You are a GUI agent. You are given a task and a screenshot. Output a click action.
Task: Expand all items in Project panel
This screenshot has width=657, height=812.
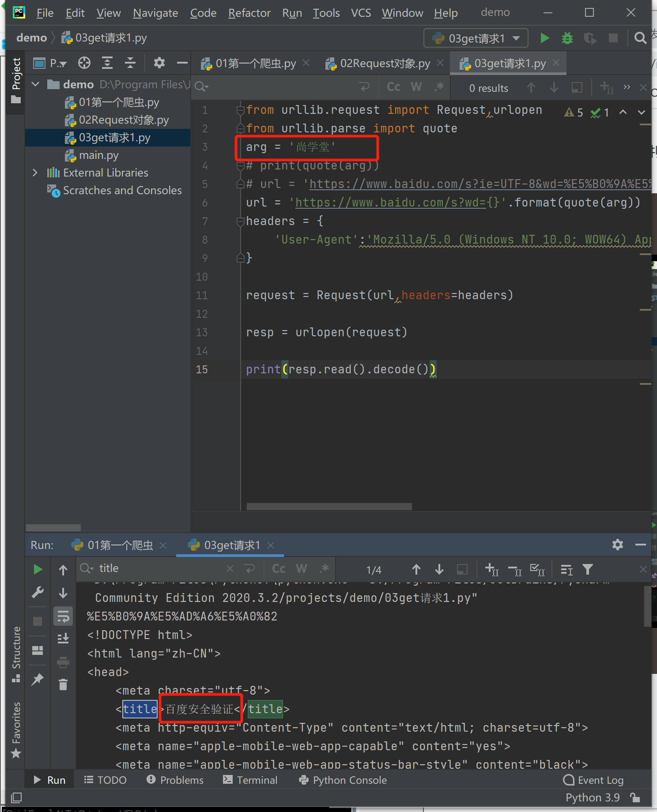click(x=107, y=63)
